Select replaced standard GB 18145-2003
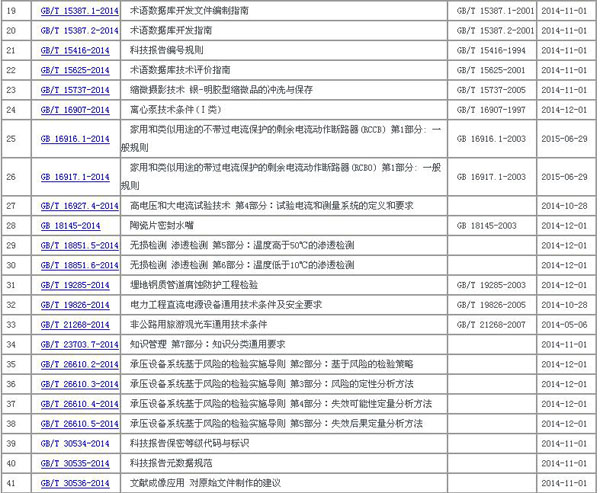This screenshot has height=493, width=600. [486, 226]
